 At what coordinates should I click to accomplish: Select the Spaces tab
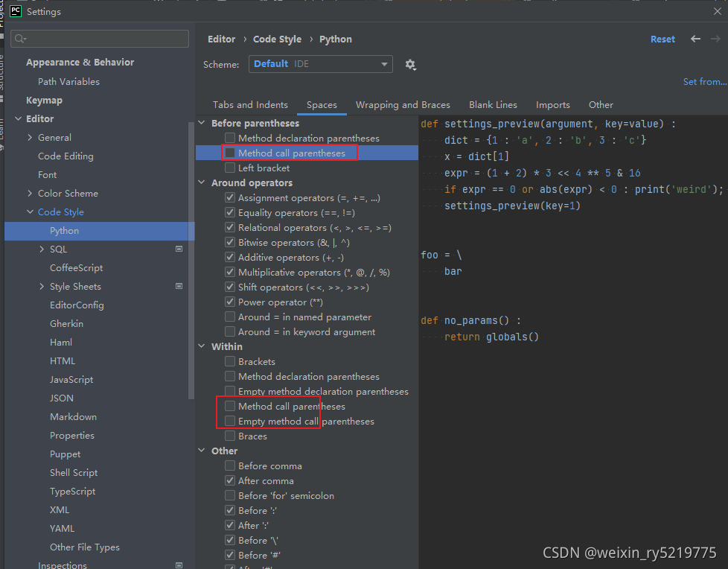(x=322, y=105)
